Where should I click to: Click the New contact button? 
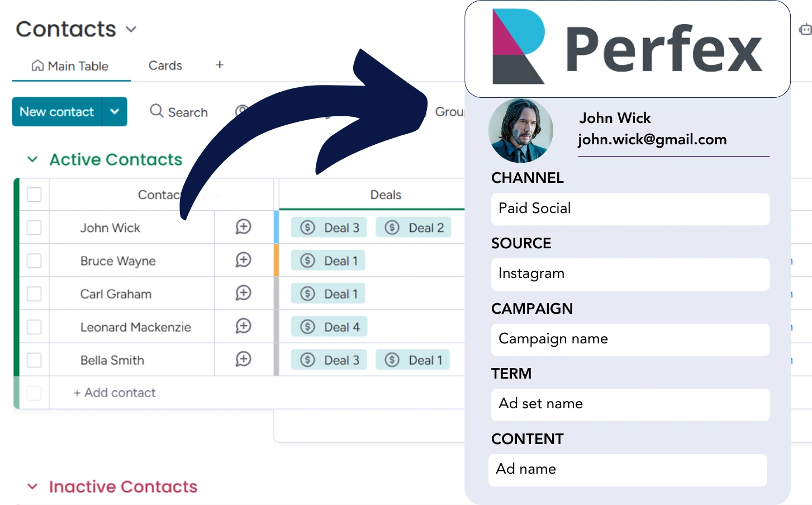pos(57,111)
